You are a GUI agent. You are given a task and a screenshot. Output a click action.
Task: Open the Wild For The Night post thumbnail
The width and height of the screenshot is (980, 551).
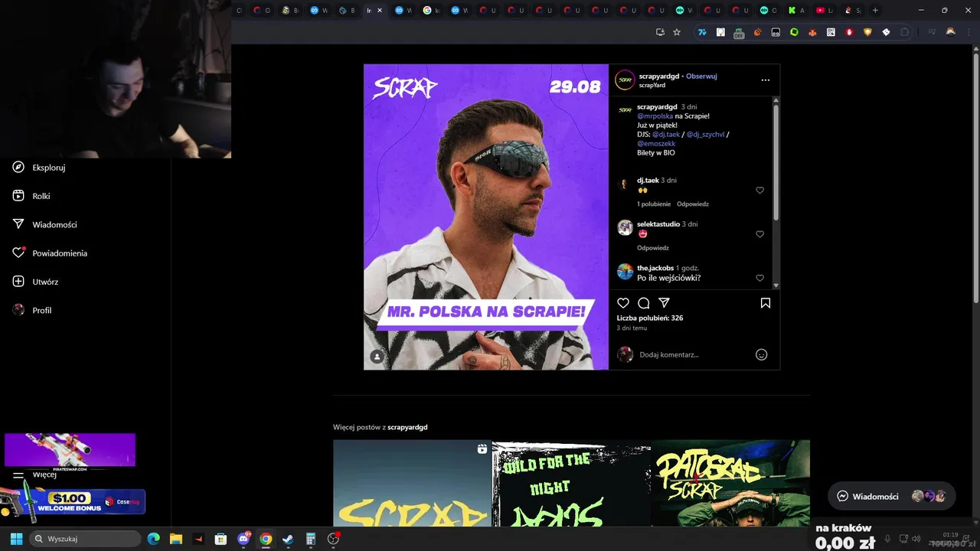point(571,483)
